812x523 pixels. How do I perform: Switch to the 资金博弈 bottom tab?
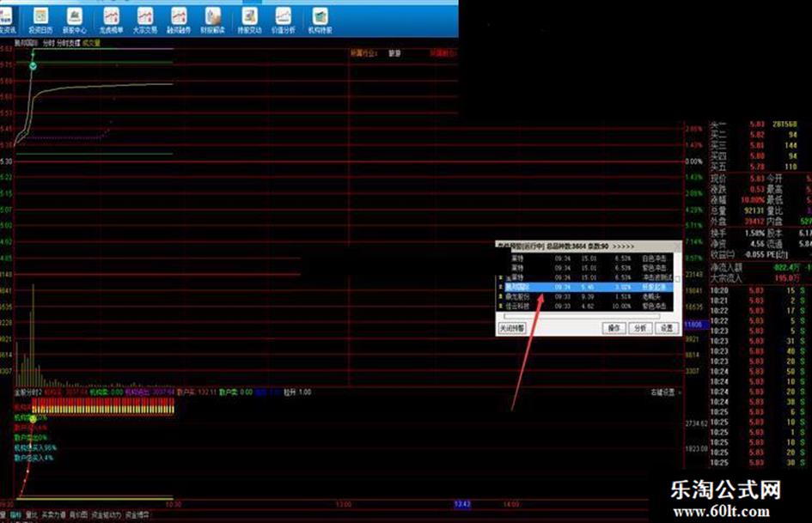(137, 515)
